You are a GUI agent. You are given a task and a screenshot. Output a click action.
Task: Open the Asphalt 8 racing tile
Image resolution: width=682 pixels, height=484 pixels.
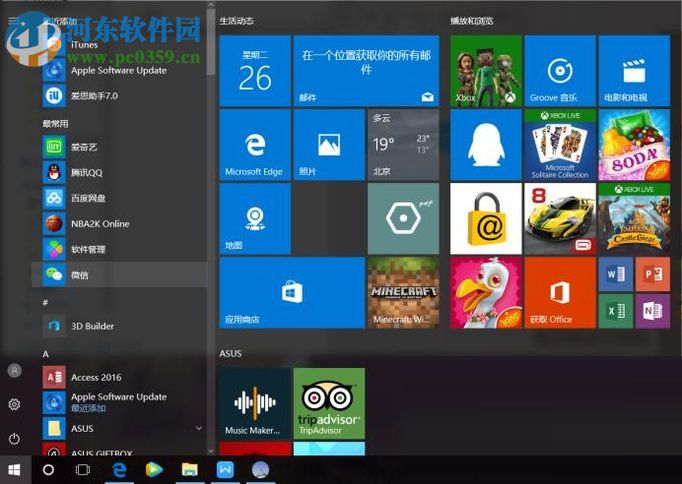pos(560,219)
